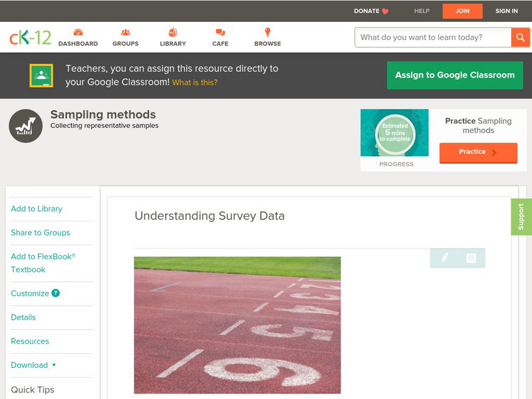Expand the Download dropdown arrow
This screenshot has height=399, width=532.
(x=54, y=365)
